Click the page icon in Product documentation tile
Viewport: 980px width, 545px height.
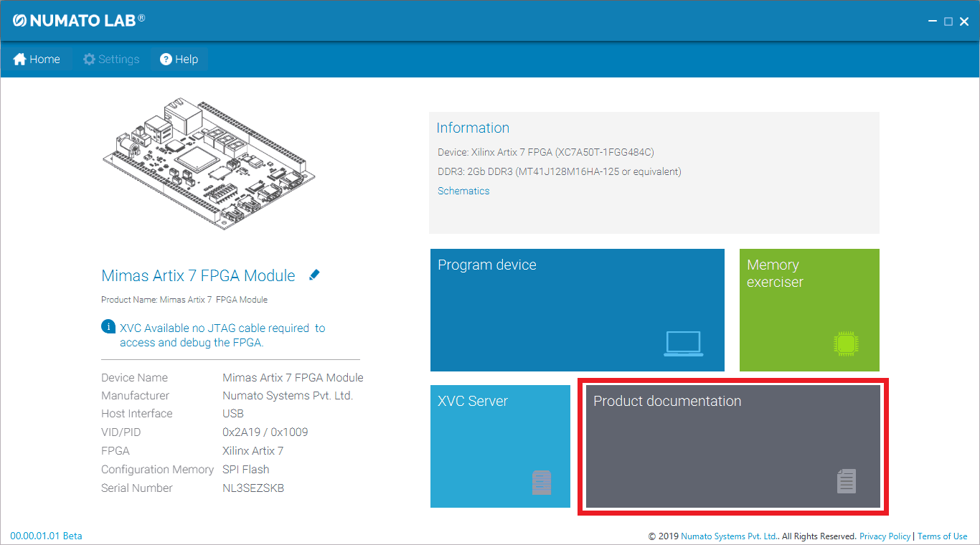click(847, 480)
